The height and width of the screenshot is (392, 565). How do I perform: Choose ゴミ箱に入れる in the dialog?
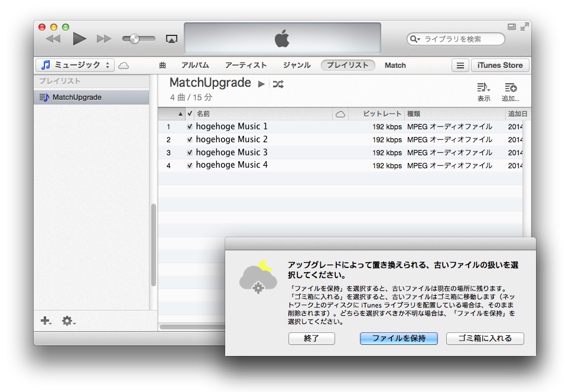[485, 338]
